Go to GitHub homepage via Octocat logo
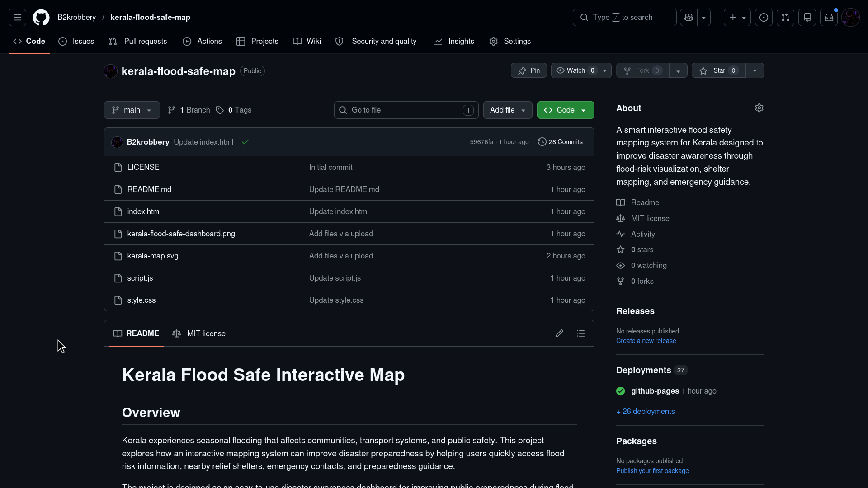The height and width of the screenshot is (488, 868). 41,17
